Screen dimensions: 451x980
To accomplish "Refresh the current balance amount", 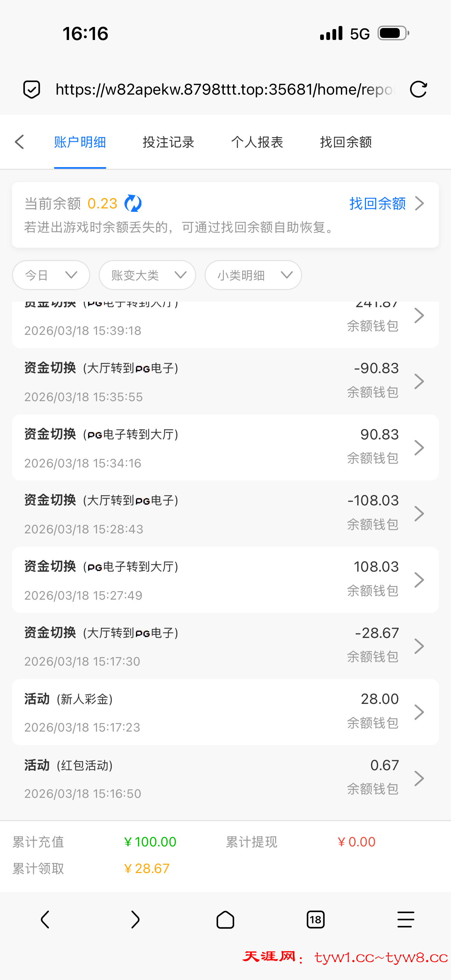I will point(133,204).
